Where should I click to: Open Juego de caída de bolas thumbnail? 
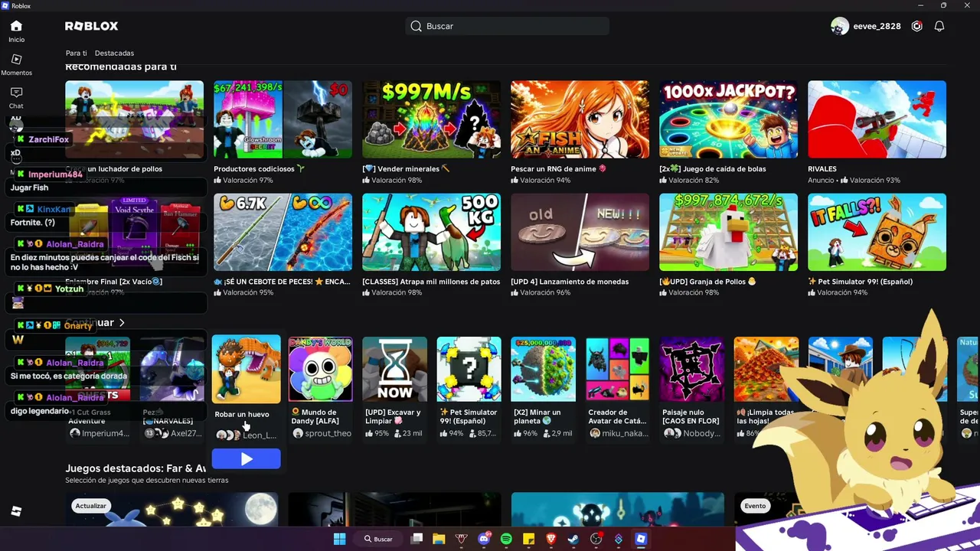pyautogui.click(x=728, y=119)
